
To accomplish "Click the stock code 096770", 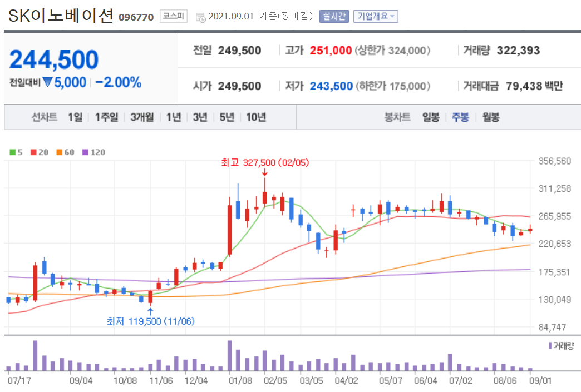I will point(136,17).
